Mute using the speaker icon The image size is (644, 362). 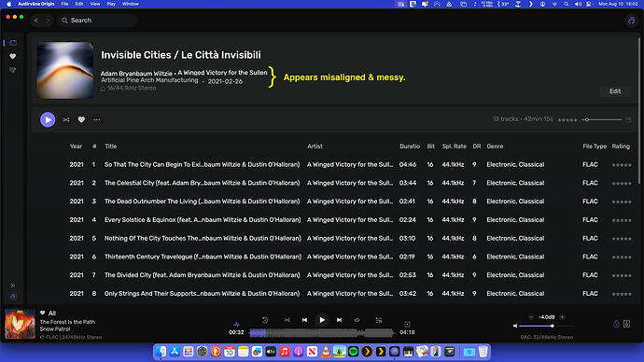coord(515,326)
